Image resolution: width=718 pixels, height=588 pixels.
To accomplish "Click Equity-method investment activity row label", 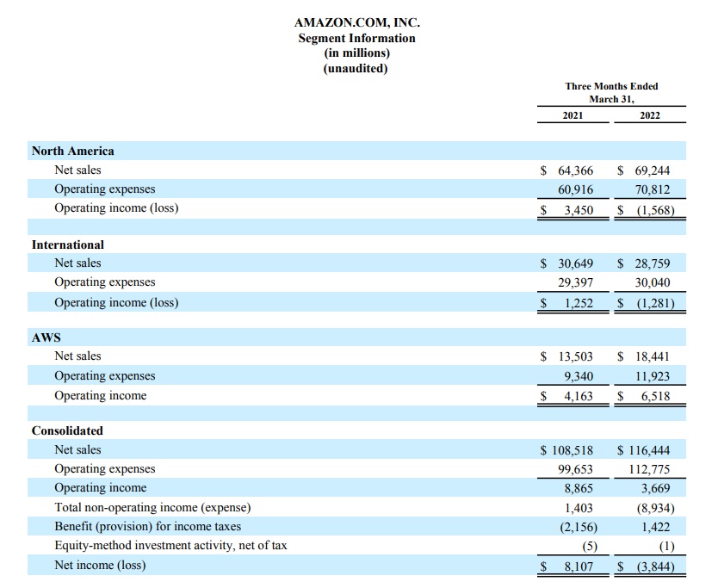I will (170, 545).
